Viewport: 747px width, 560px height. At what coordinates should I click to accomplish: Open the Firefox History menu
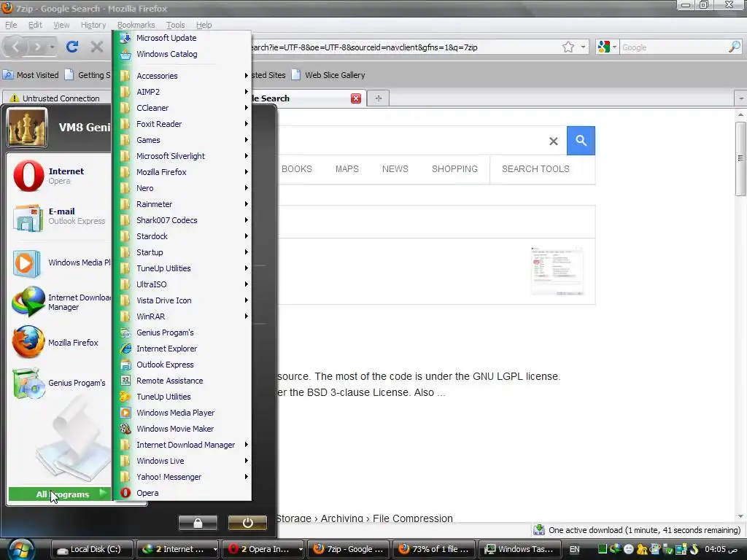(x=93, y=25)
